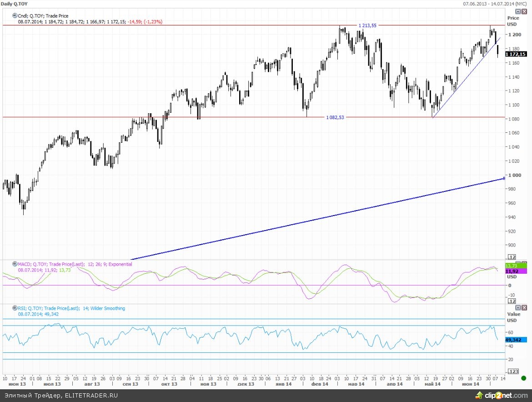Viewport: 532px width, 402px height.
Task: Click the date range 07.06.2013 - 14.07.2014 (NYC)
Action: point(495,4)
